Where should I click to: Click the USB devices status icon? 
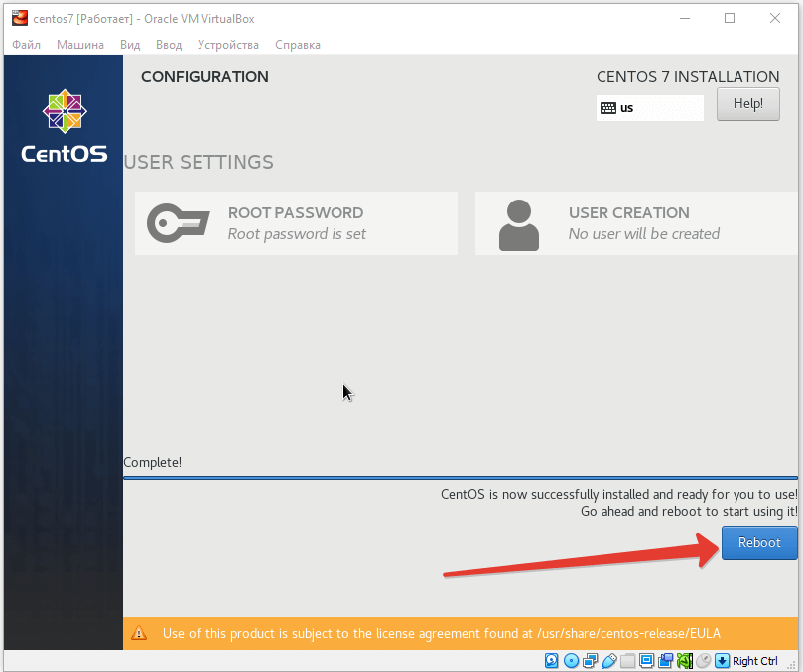608,661
